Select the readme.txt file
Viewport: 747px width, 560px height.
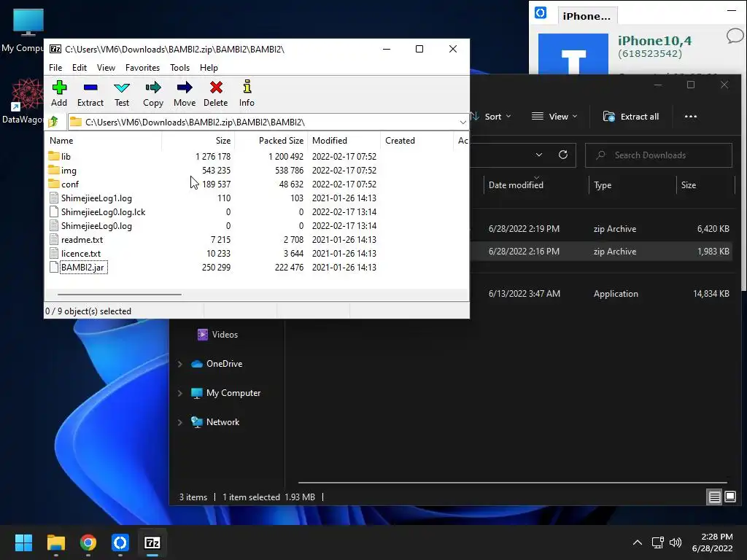pos(82,239)
